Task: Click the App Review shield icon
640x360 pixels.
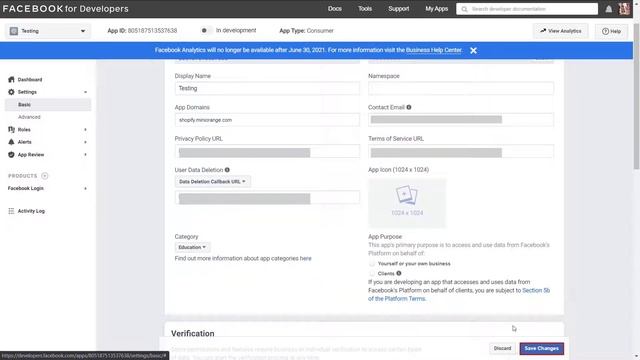Action: [x=11, y=155]
